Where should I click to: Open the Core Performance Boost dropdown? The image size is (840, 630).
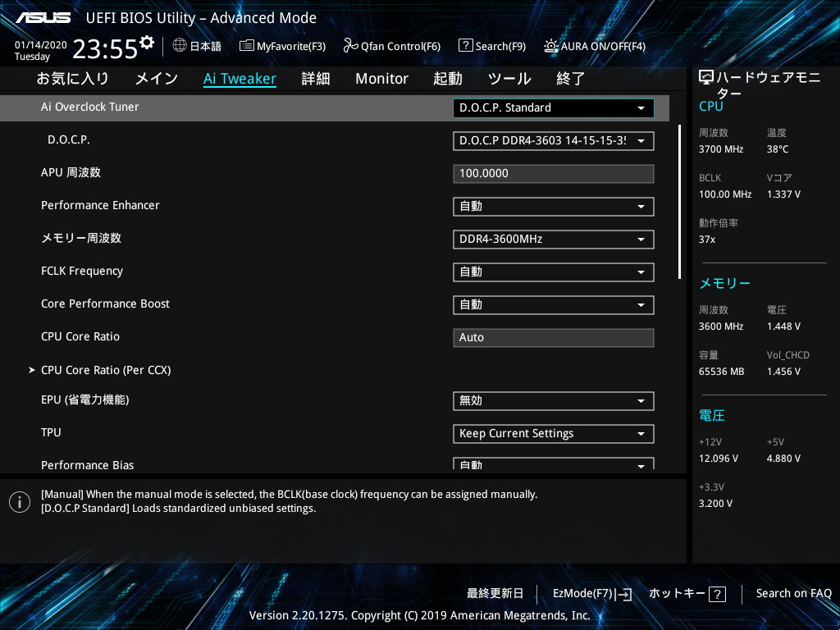point(554,305)
